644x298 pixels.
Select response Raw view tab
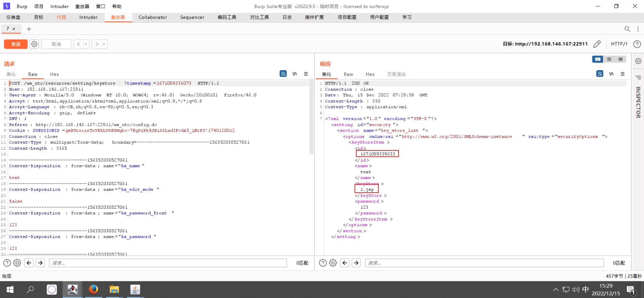tap(348, 74)
